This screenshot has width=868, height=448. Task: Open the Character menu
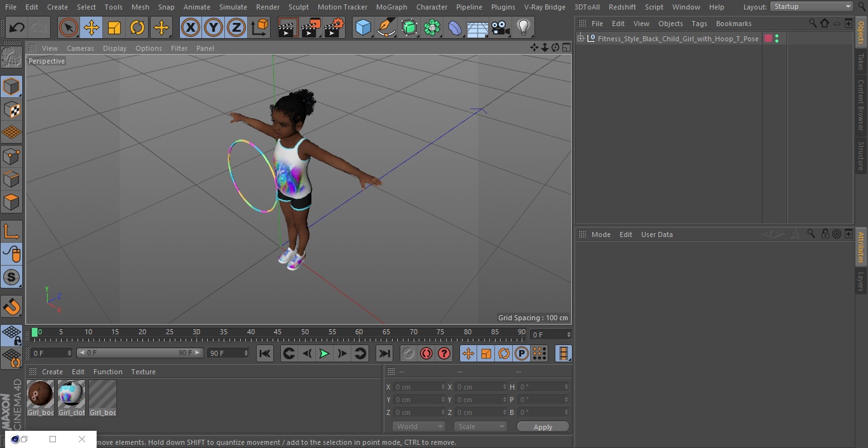(x=431, y=7)
